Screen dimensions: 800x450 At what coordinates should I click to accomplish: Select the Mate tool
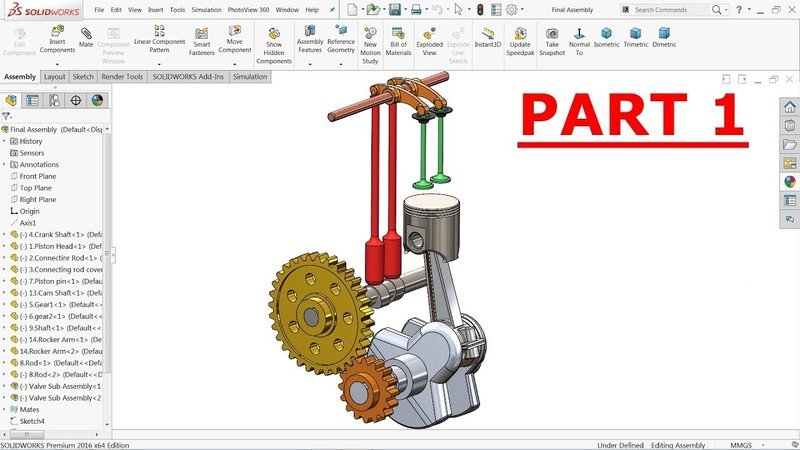[86, 37]
